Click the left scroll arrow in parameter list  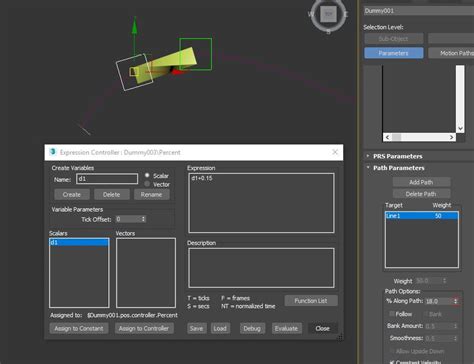click(387, 137)
